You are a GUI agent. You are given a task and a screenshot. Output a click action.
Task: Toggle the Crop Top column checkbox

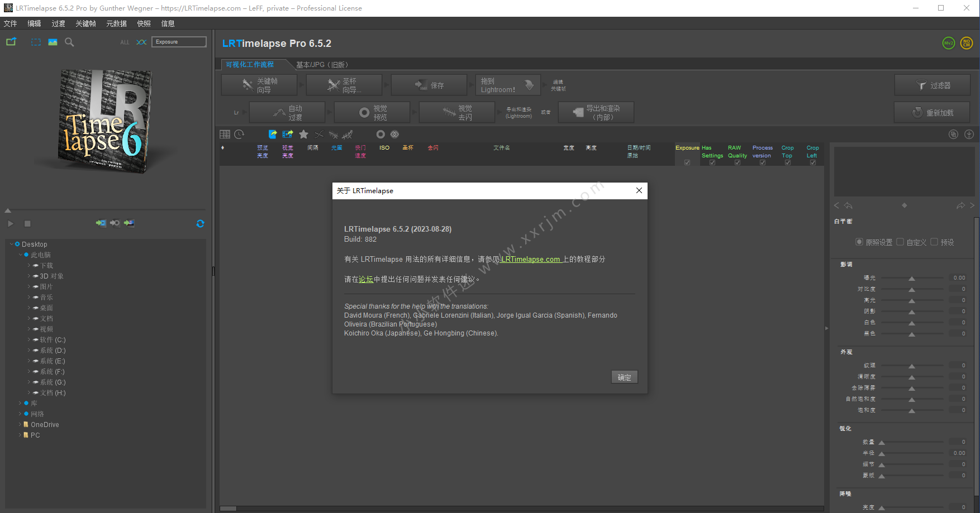point(788,162)
